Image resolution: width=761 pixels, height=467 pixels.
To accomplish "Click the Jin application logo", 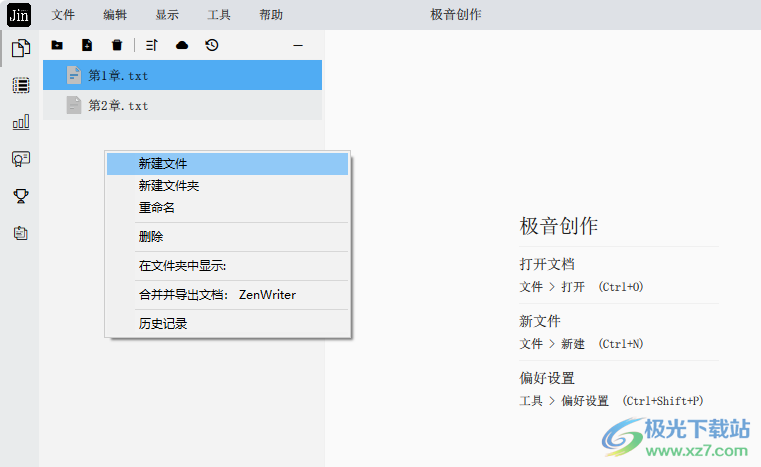I will pyautogui.click(x=19, y=15).
